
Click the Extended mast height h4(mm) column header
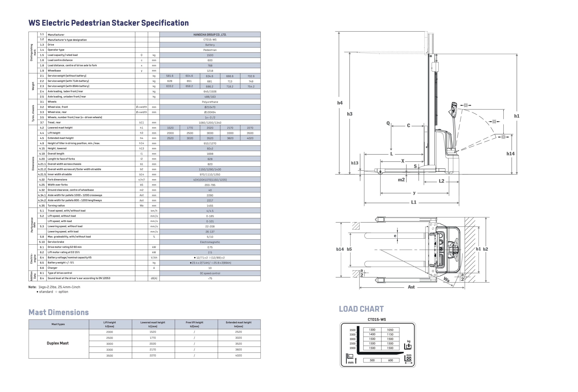pyautogui.click(x=238, y=324)
